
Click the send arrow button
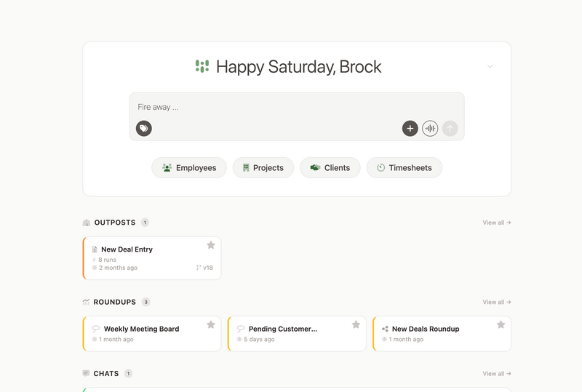pos(450,129)
